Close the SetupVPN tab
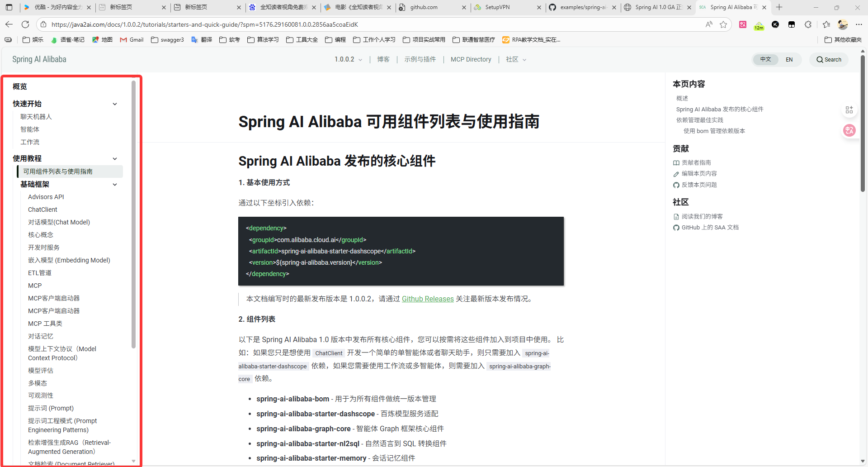 (539, 7)
